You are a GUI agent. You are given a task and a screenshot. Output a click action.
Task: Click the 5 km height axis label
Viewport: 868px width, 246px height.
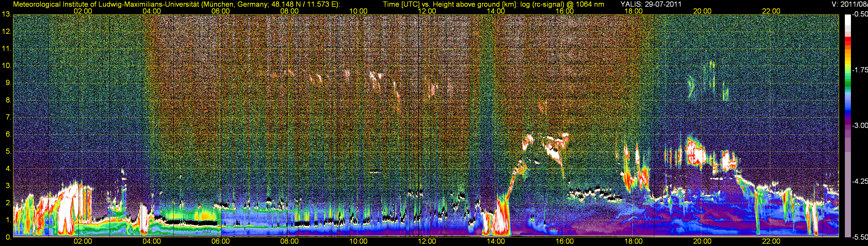coord(8,152)
